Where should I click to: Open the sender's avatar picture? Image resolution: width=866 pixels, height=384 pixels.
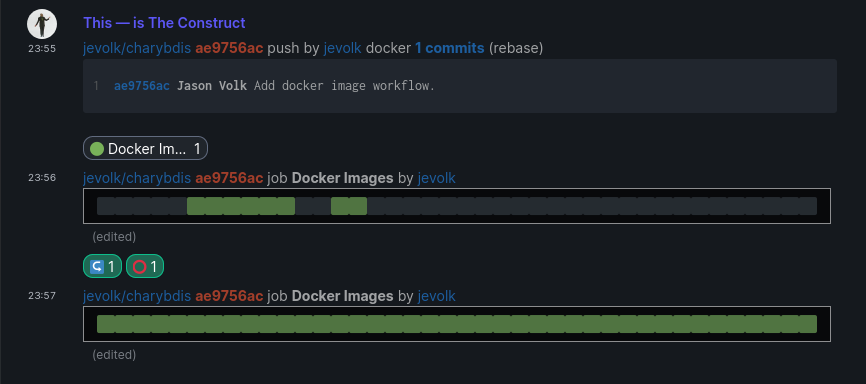[42, 24]
